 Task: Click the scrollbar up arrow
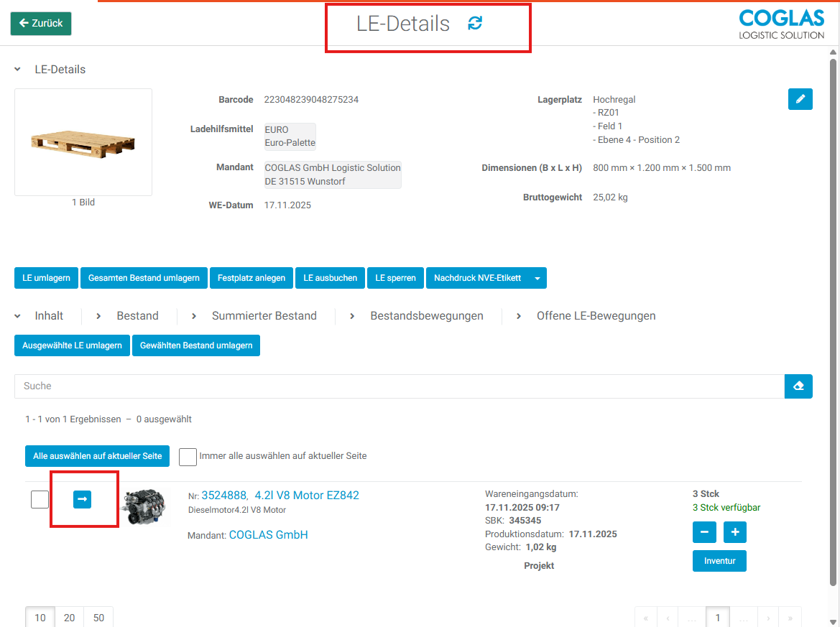pos(833,52)
